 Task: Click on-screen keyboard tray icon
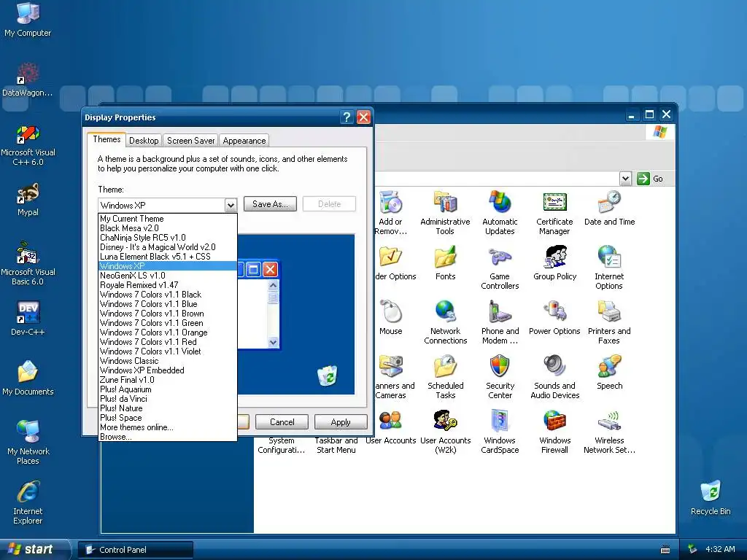[665, 550]
